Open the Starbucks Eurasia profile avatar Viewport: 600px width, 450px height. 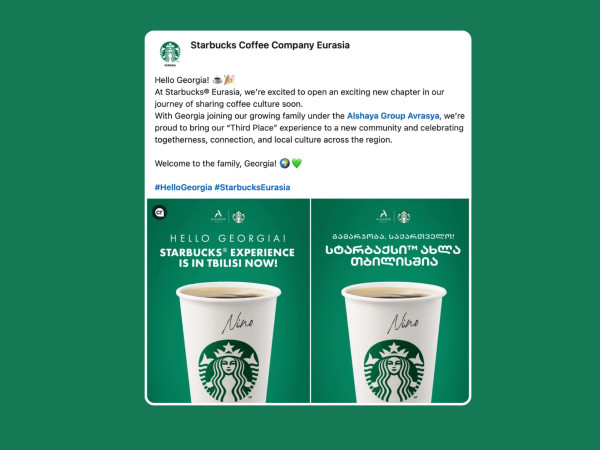(170, 53)
